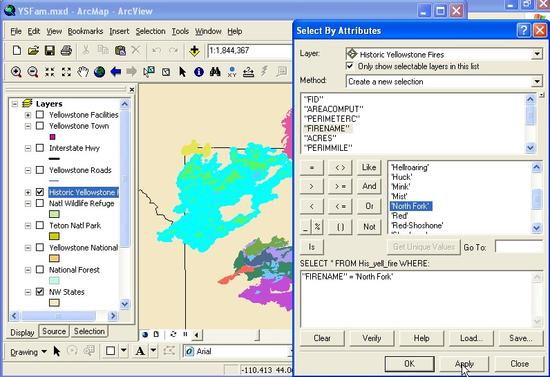This screenshot has width=550, height=377.
Task: Open the Method dropdown
Action: pyautogui.click(x=537, y=82)
